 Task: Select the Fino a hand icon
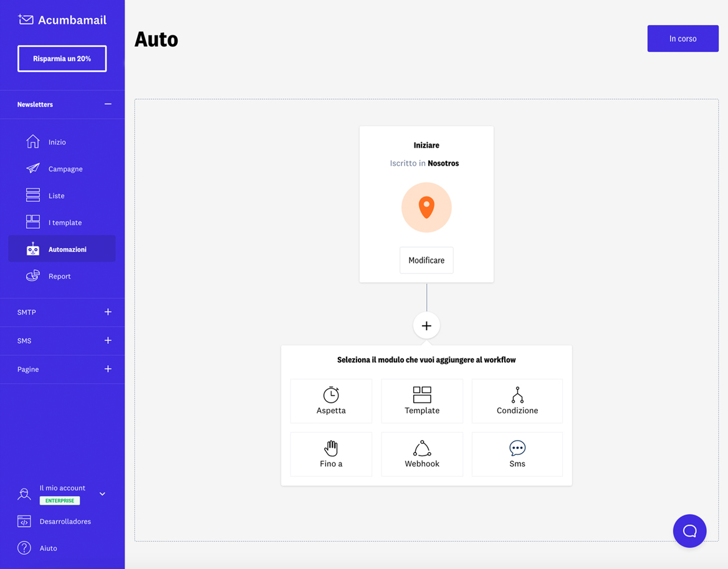tap(331, 447)
